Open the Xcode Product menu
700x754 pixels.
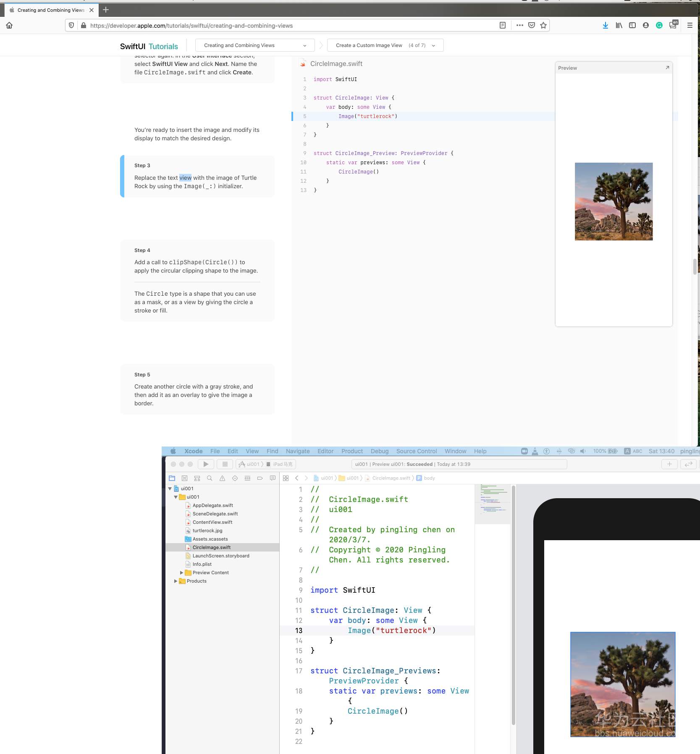click(352, 451)
